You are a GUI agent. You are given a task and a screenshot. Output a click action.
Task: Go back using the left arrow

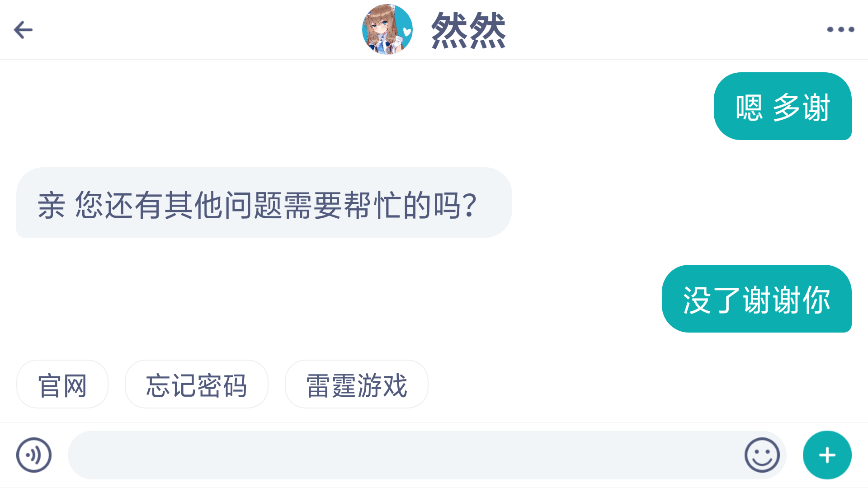[23, 30]
